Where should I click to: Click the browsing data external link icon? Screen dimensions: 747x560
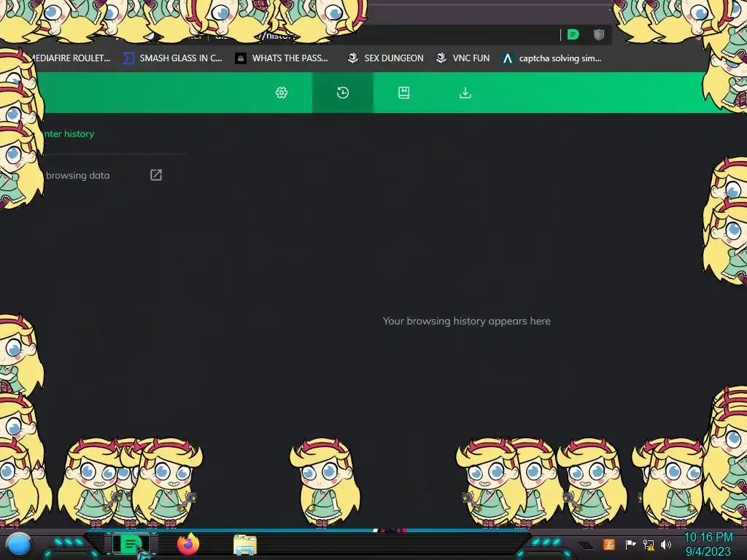(156, 175)
